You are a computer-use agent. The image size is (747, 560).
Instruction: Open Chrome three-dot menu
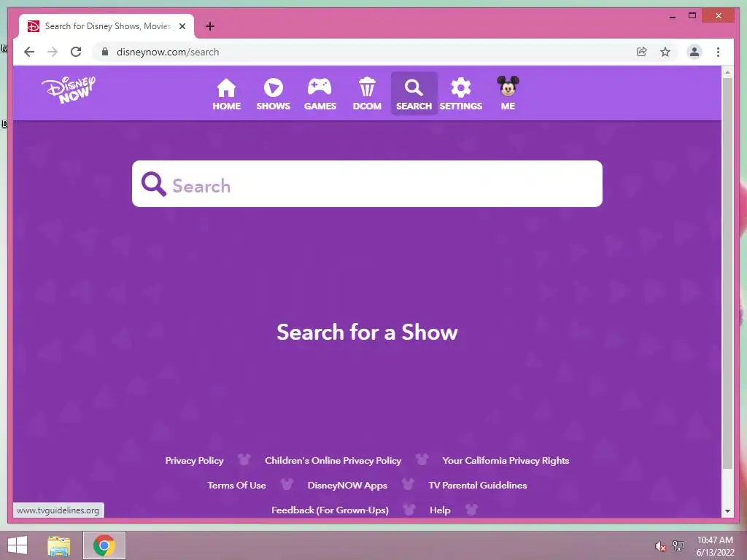(x=718, y=52)
